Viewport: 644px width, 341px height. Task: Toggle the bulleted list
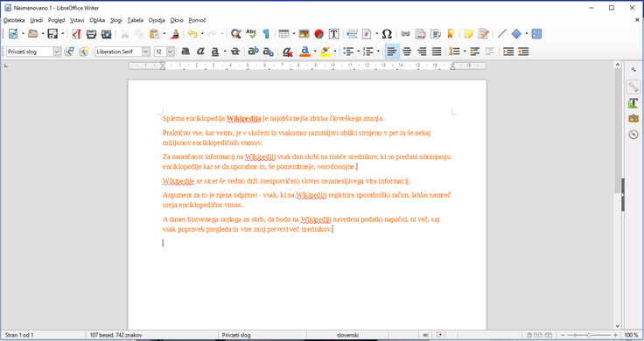(348, 52)
